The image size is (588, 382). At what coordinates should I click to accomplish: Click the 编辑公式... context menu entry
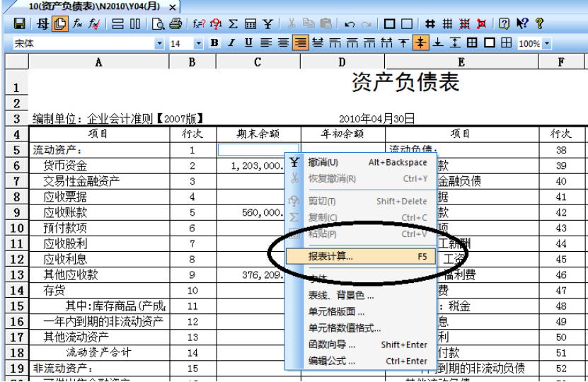coord(331,361)
